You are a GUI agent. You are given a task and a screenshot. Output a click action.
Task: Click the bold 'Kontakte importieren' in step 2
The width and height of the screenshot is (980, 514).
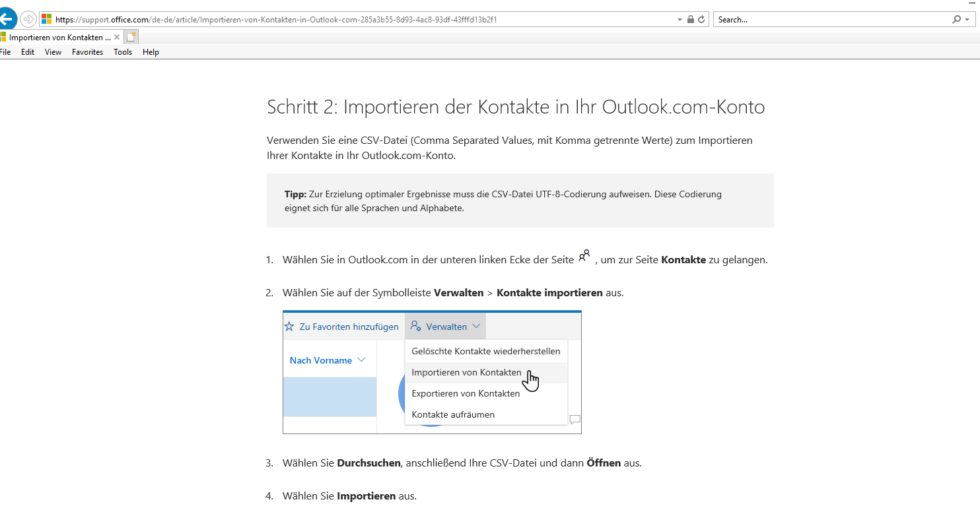pyautogui.click(x=549, y=293)
